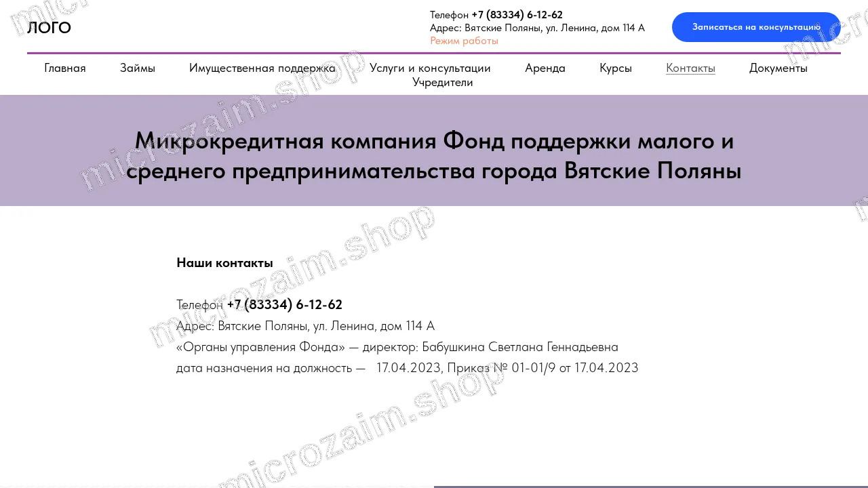
Task: Open the Главная menu item
Action: click(x=65, y=68)
